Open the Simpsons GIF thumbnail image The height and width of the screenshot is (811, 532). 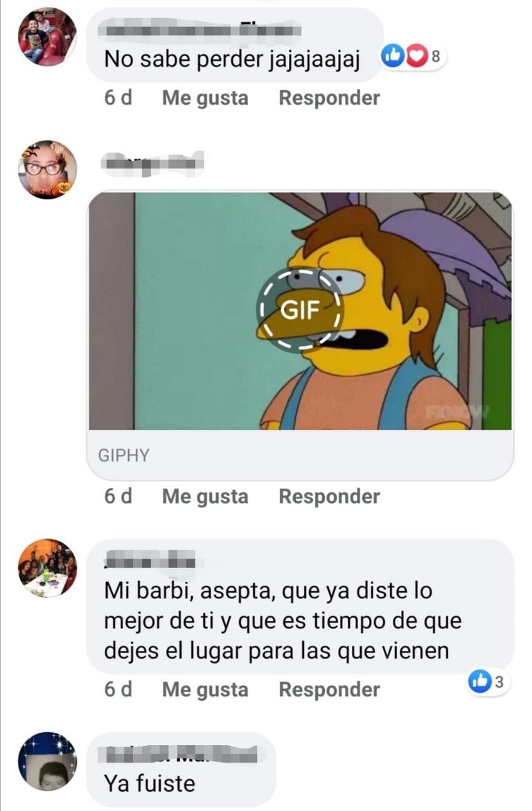click(300, 311)
